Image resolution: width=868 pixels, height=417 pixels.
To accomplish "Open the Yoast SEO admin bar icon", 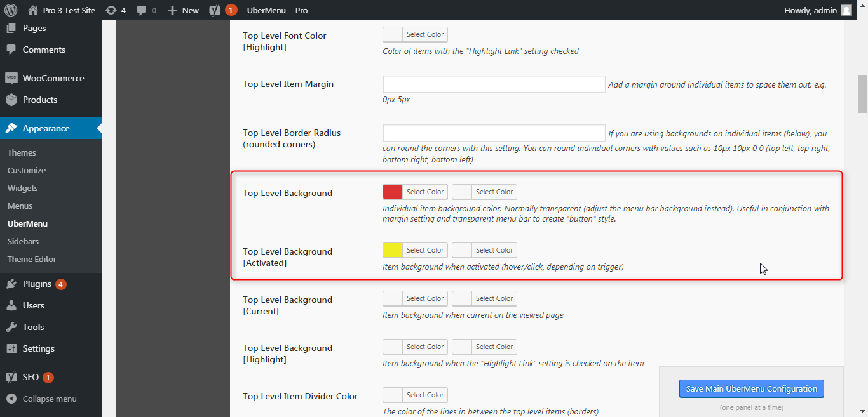I will 215,10.
